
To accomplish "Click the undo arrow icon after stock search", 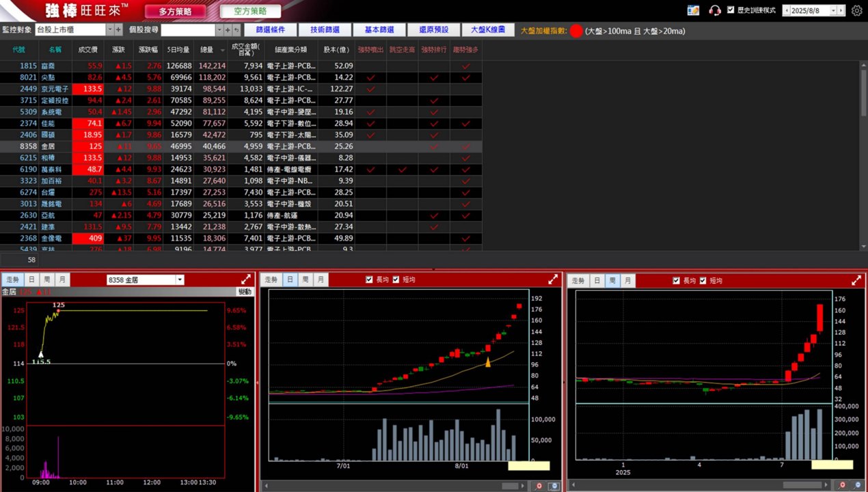I will click(236, 30).
